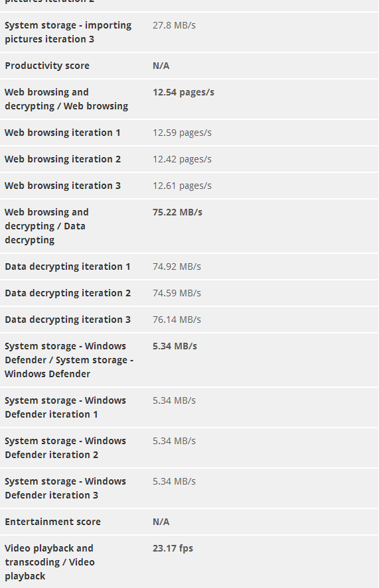Select the 12.54 pages/s value
This screenshot has width=379, height=588.
click(x=183, y=92)
